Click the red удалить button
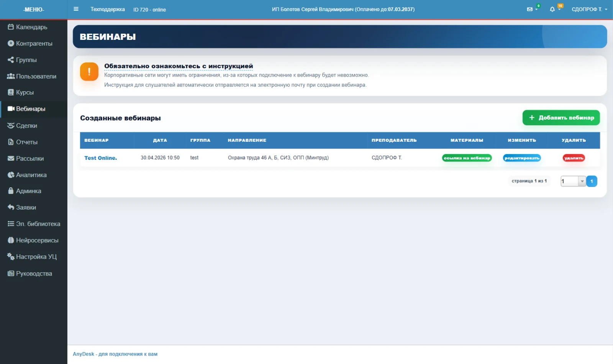 [574, 158]
